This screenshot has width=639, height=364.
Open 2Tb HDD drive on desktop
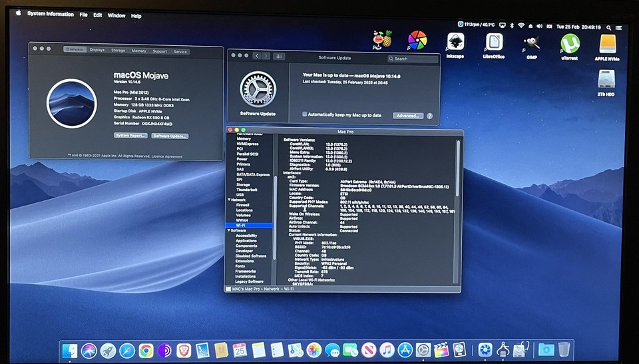(x=606, y=83)
